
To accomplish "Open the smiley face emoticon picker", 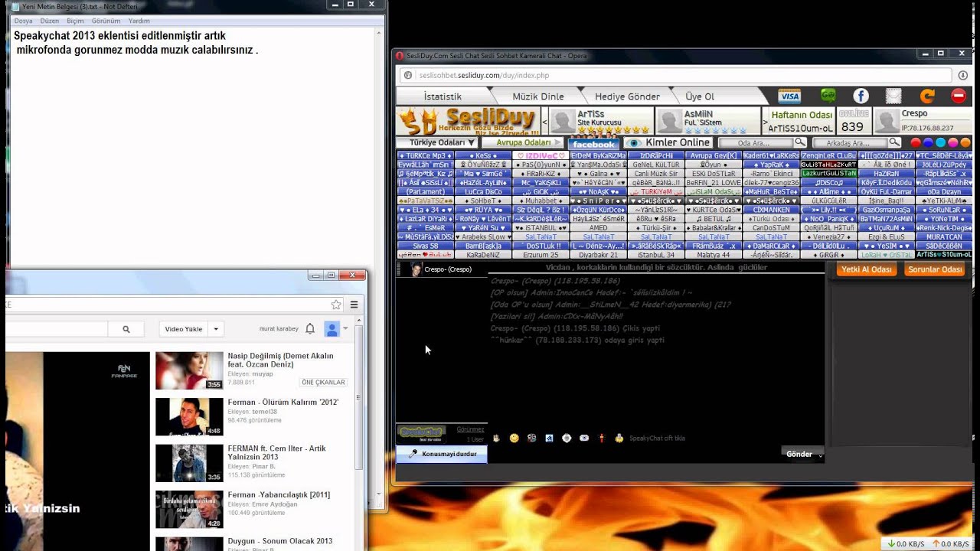I will click(514, 438).
